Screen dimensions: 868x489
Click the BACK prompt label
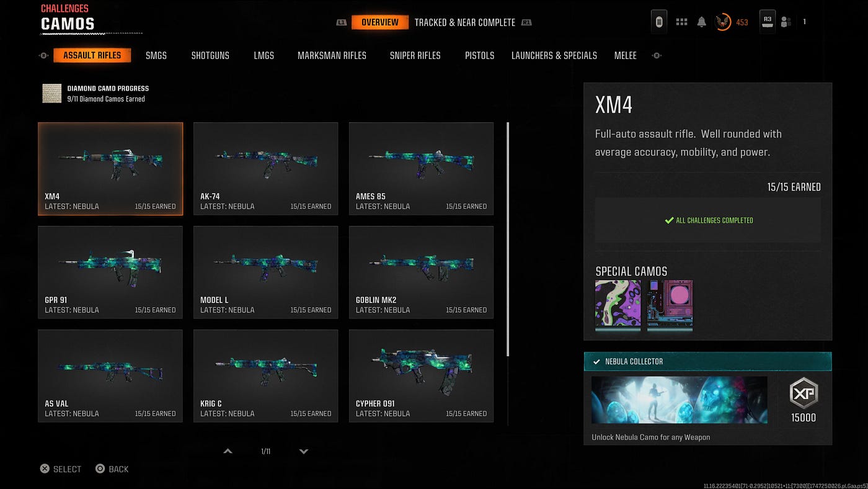click(118, 469)
